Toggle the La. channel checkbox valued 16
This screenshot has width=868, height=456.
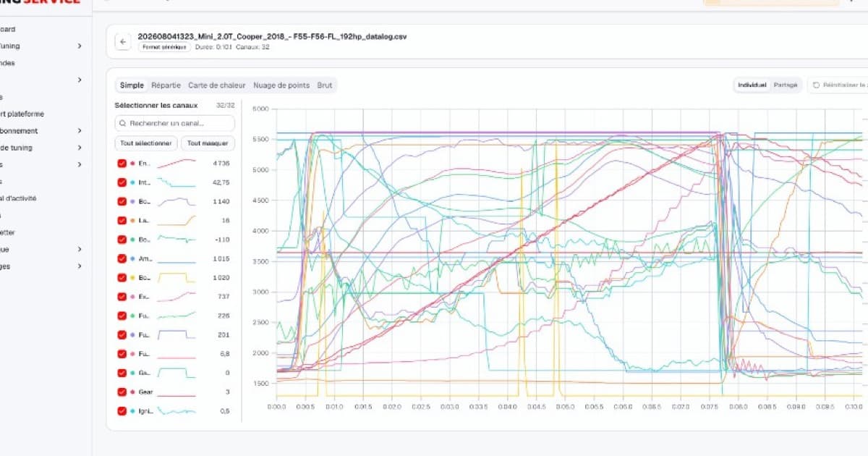click(x=122, y=220)
